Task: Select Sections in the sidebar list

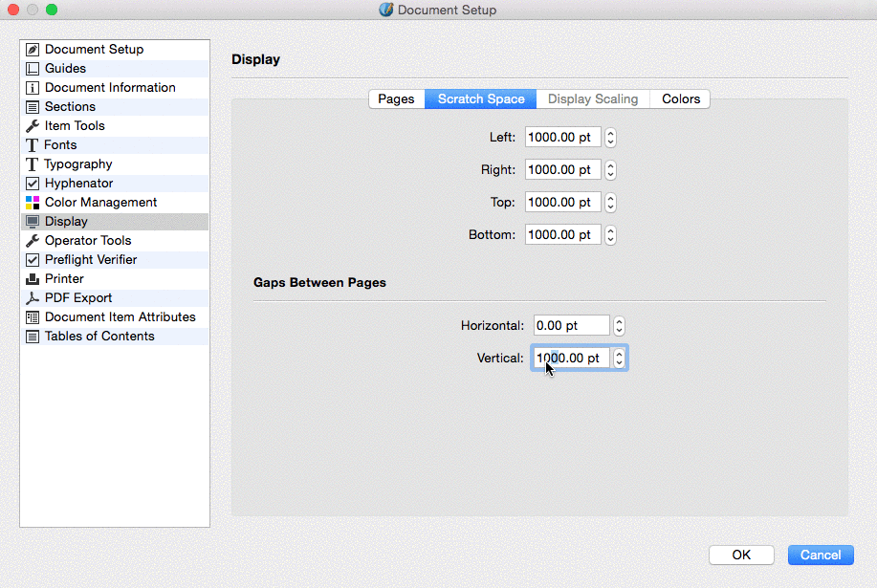Action: [x=70, y=107]
